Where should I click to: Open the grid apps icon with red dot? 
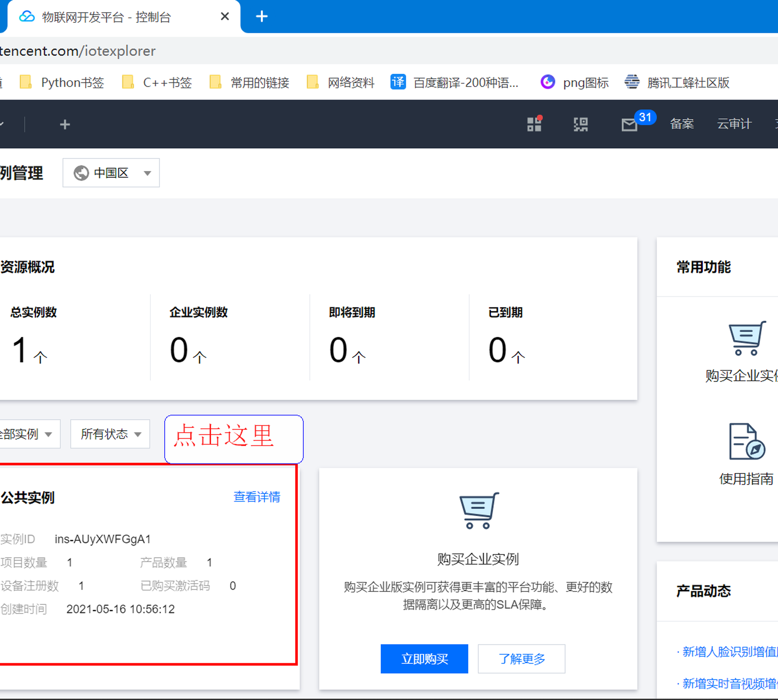coord(534,124)
